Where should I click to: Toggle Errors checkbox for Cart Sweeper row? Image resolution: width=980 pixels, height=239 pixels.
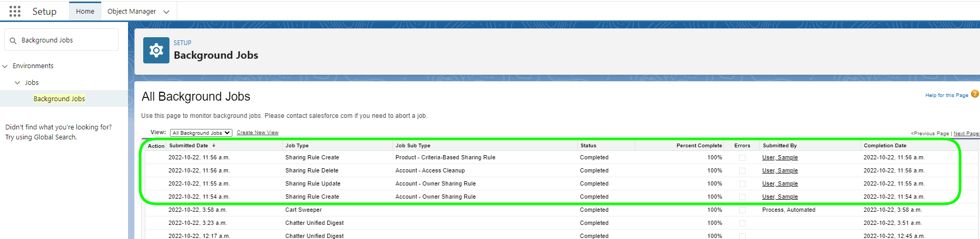pos(742,210)
